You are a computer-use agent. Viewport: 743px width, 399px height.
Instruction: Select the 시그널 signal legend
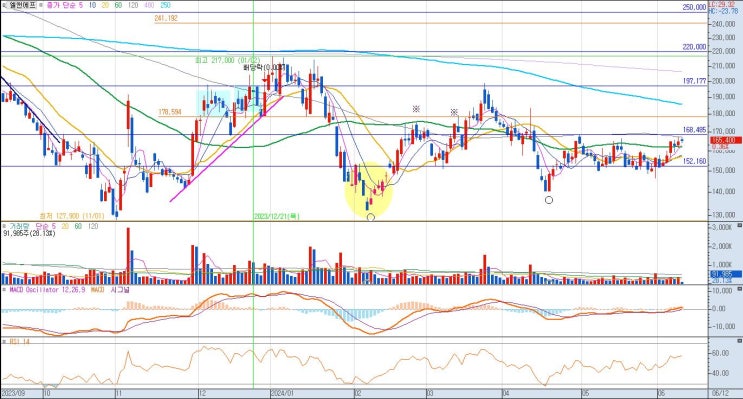[x=120, y=290]
